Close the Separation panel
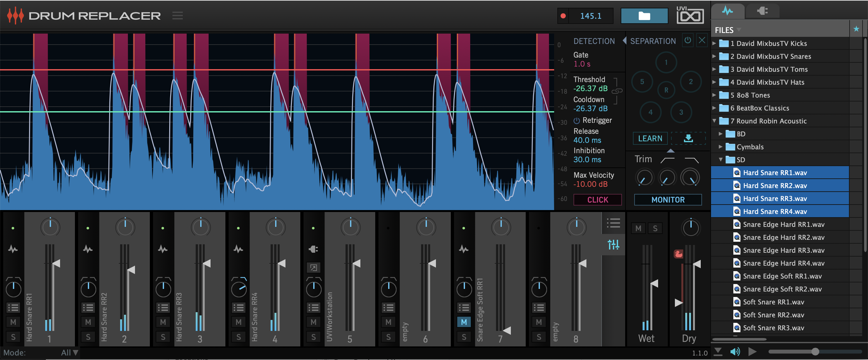Viewport: 868px width, 360px height. [x=702, y=40]
